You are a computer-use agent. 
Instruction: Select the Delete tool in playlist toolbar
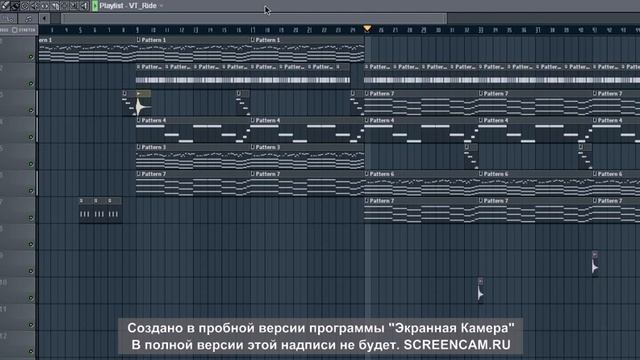pyautogui.click(x=25, y=6)
